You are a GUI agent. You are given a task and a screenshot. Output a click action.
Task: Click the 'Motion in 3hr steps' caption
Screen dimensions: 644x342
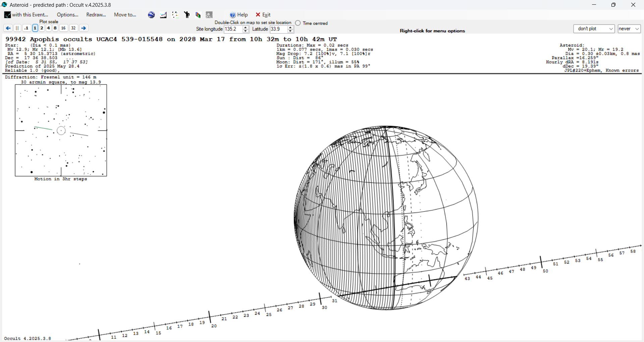(61, 179)
